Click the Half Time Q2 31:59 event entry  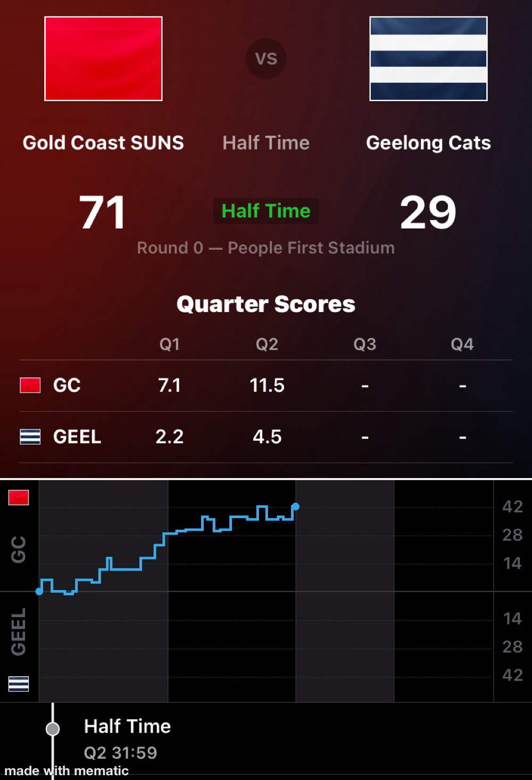(127, 738)
